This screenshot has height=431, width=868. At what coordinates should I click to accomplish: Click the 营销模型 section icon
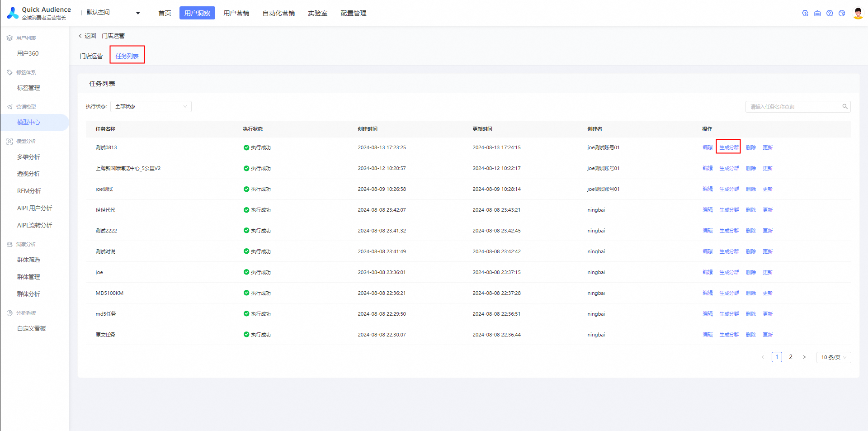pos(9,107)
